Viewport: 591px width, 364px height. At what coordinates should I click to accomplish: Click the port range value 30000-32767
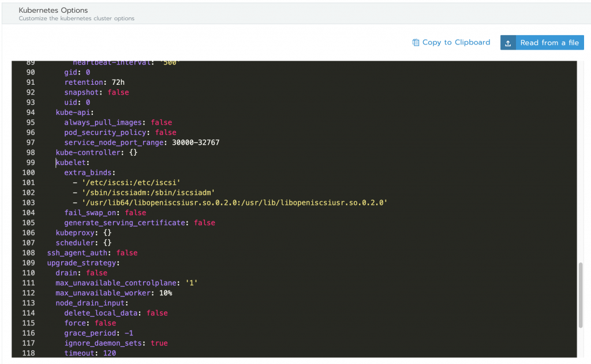pyautogui.click(x=196, y=142)
